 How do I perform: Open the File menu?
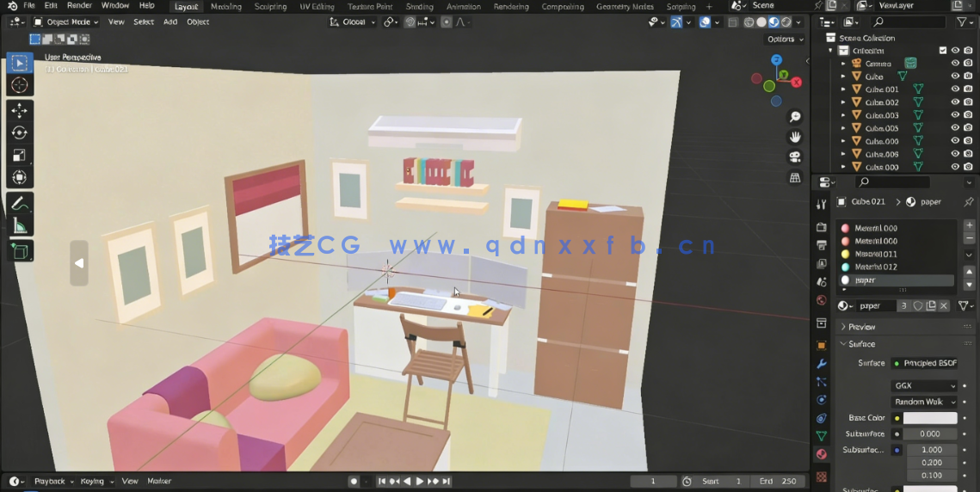point(28,6)
